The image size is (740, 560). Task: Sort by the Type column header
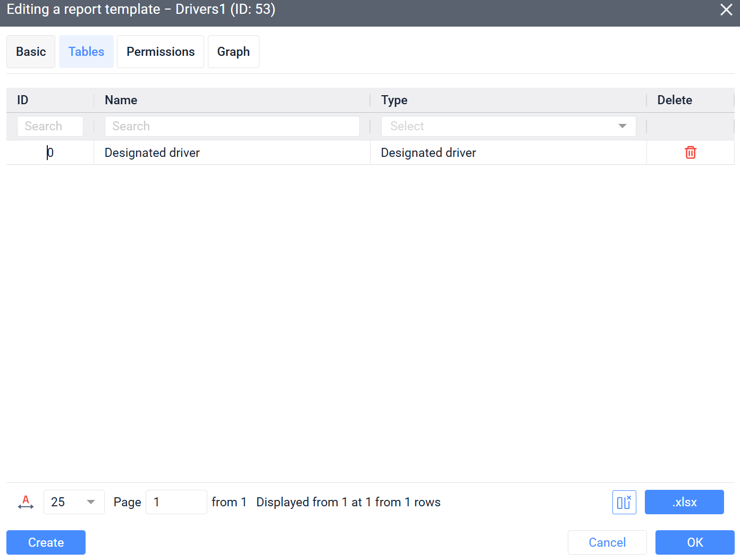[x=394, y=100]
